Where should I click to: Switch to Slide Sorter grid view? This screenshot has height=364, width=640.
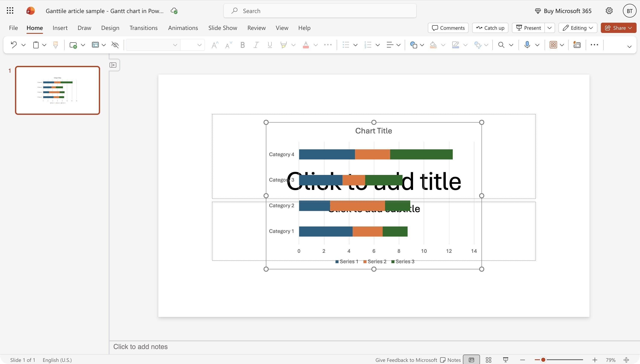click(489, 360)
